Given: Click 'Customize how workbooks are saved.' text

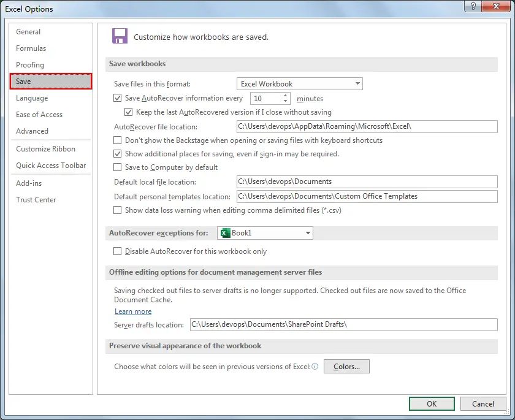Looking at the screenshot, I should point(201,37).
